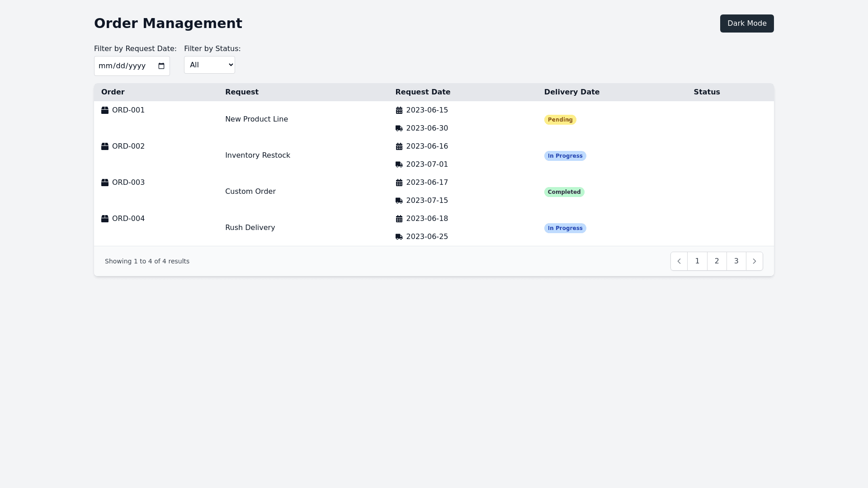Go to the next page arrow
The width and height of the screenshot is (868, 488).
tap(754, 261)
